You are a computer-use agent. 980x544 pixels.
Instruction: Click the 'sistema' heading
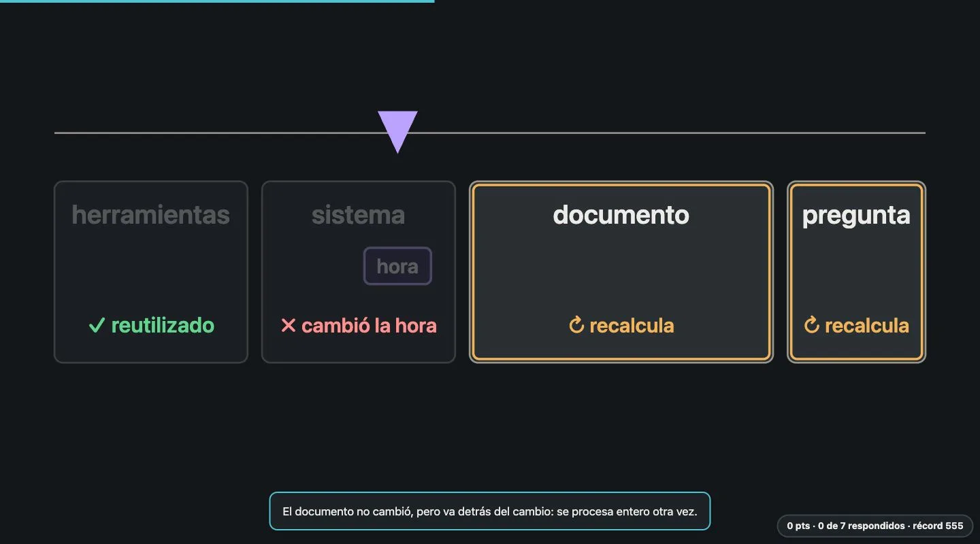(x=359, y=215)
